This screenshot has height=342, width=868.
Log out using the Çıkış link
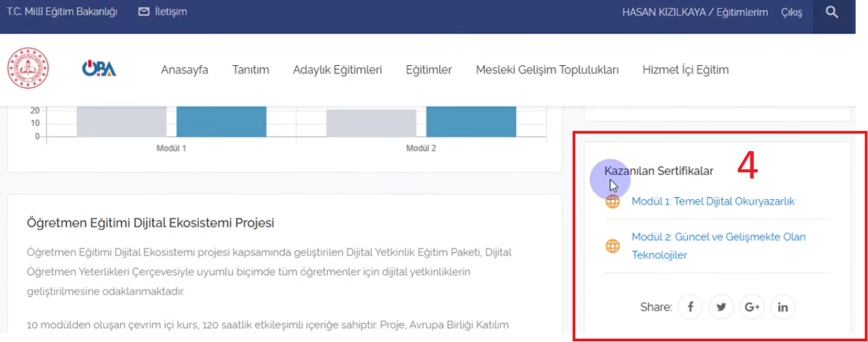[x=791, y=12]
